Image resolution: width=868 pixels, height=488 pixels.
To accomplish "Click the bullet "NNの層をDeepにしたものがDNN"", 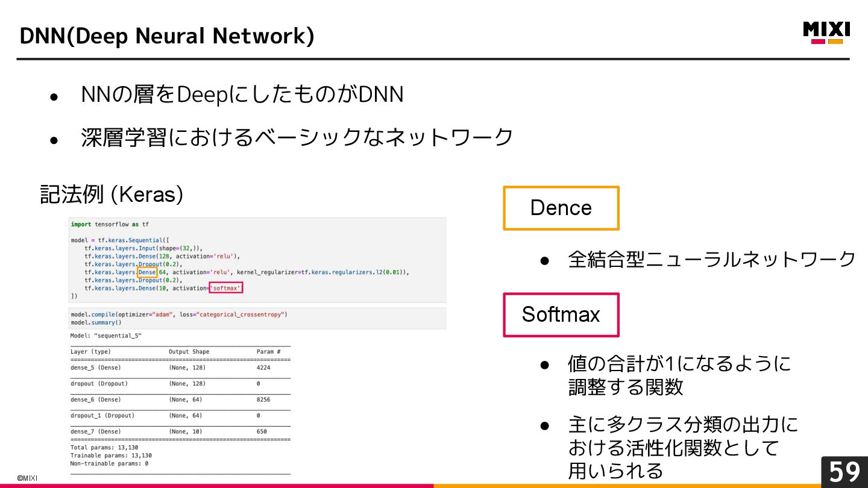I will 242,95.
